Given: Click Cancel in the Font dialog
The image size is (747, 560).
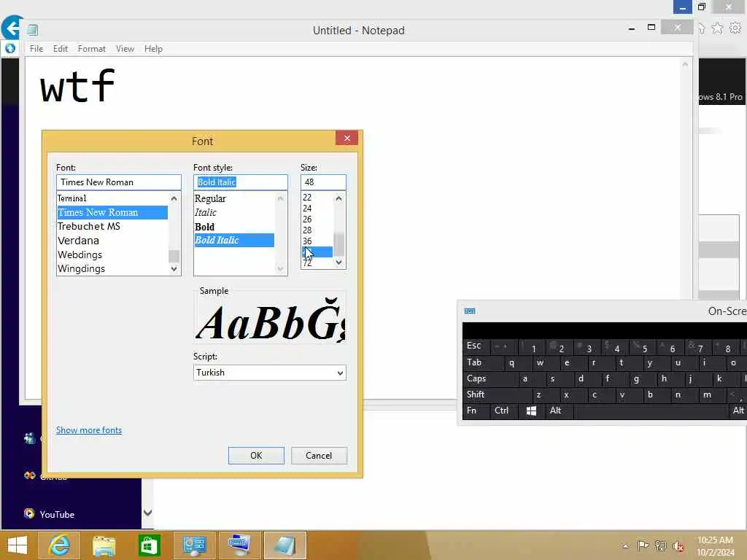Looking at the screenshot, I should [319, 455].
